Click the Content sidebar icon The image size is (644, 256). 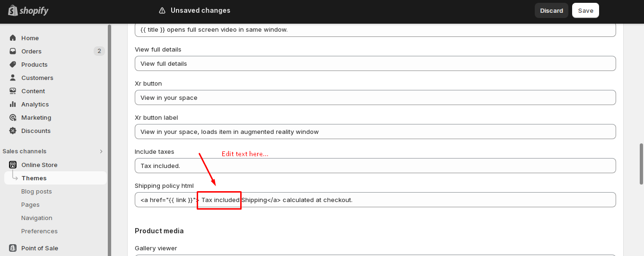point(13,91)
